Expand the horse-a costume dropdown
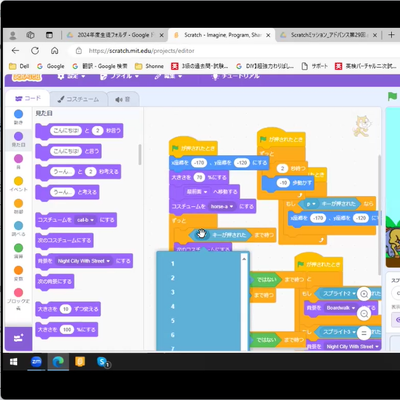This screenshot has width=400, height=400. coord(221,207)
